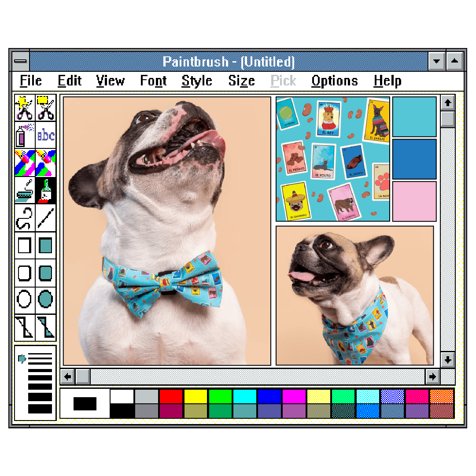Click the medium blue square in canvas
This screenshot has height=476, width=476.
pos(414,159)
